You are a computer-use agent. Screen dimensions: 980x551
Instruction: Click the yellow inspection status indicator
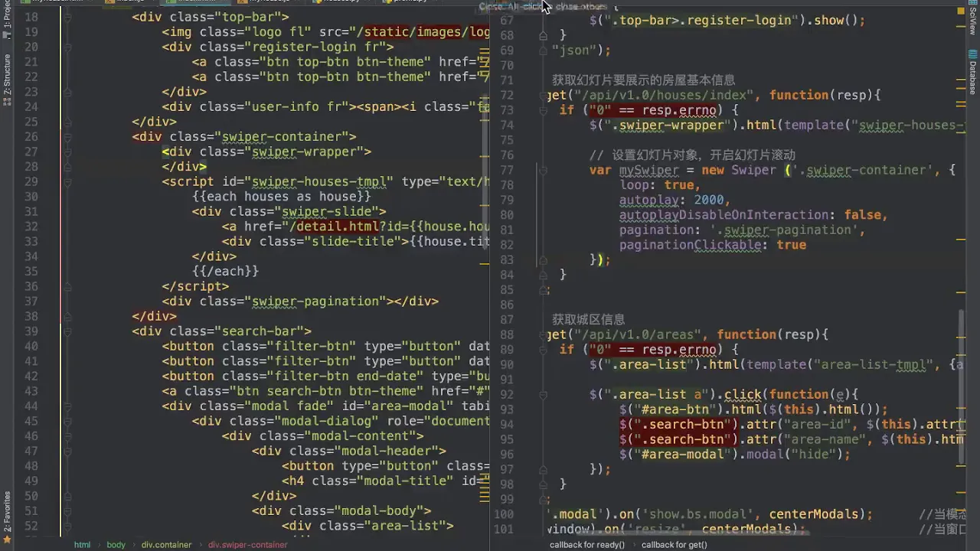[961, 11]
